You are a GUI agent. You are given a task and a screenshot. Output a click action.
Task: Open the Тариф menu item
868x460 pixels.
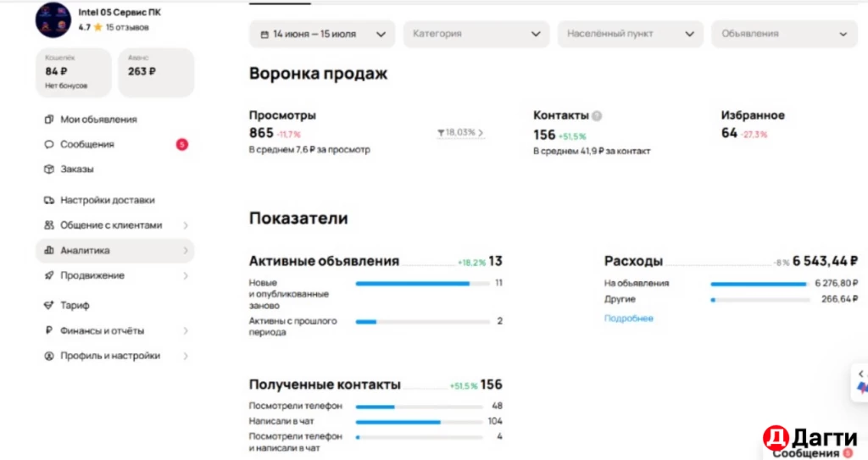pos(75,305)
